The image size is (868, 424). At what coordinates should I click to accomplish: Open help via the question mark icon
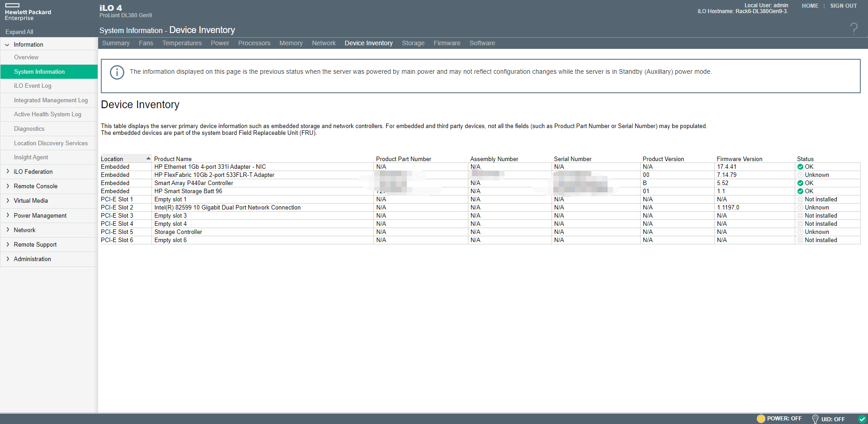[854, 29]
